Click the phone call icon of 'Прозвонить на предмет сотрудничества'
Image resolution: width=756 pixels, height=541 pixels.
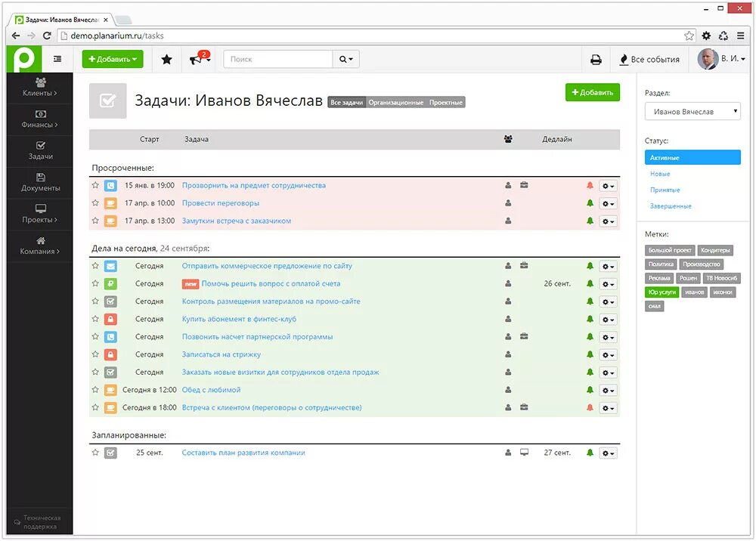pos(110,185)
